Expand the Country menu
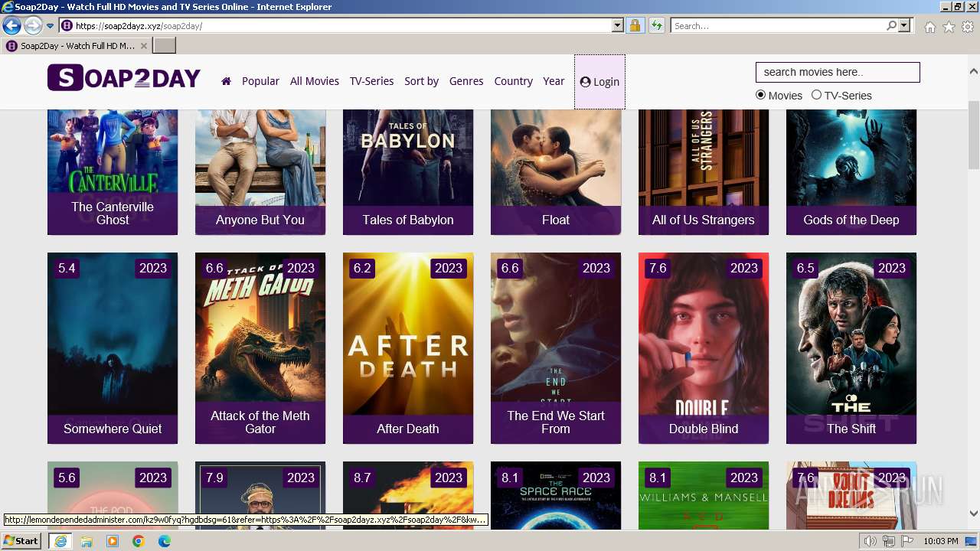This screenshot has height=551, width=980. pyautogui.click(x=513, y=81)
